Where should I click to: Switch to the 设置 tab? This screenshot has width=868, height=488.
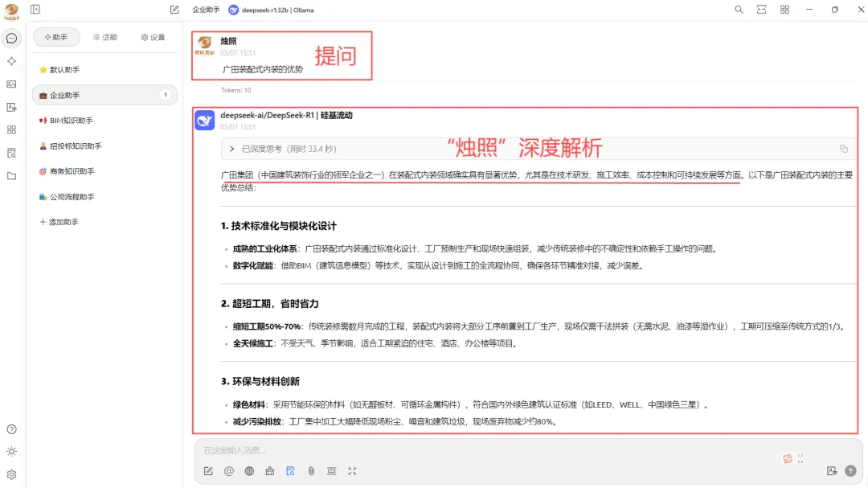(153, 37)
